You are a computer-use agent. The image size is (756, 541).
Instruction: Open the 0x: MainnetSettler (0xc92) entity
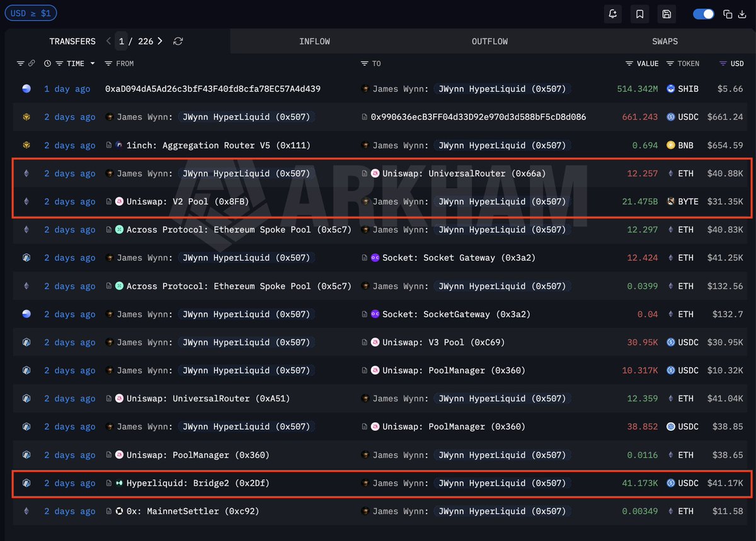point(193,511)
